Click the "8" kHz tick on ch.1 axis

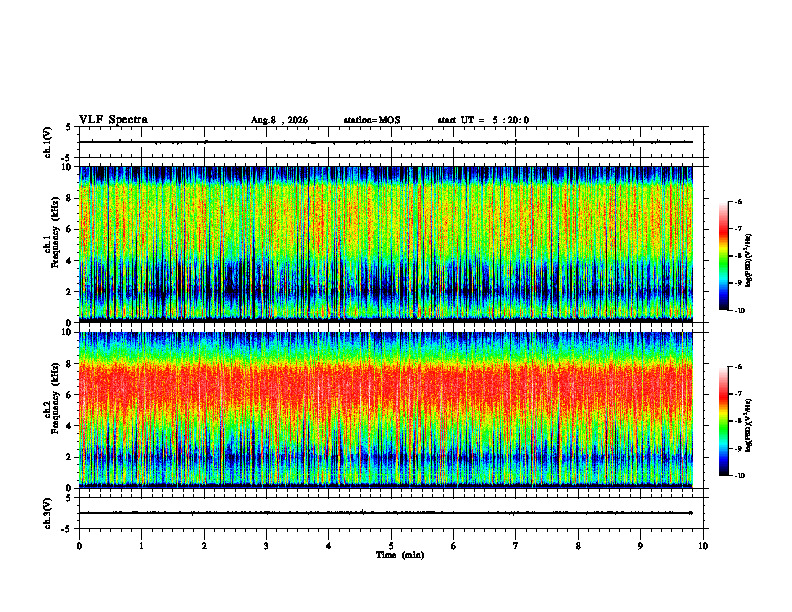click(x=70, y=198)
